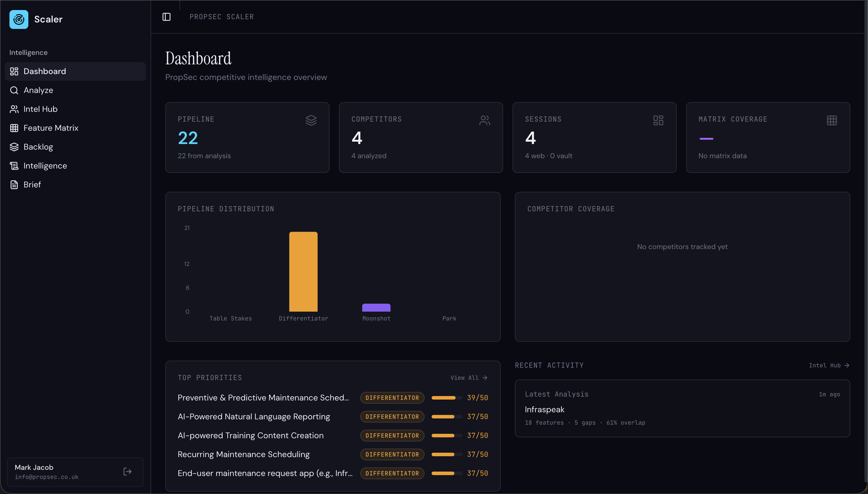
Task: Click the log out icon
Action: (127, 472)
